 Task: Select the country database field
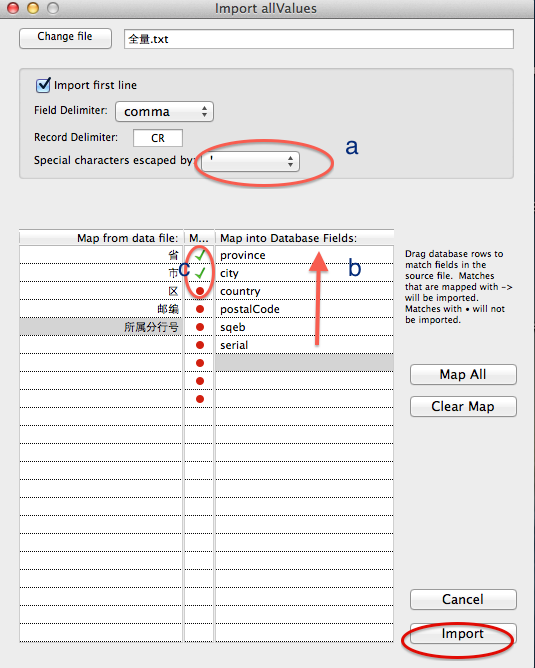pos(305,291)
